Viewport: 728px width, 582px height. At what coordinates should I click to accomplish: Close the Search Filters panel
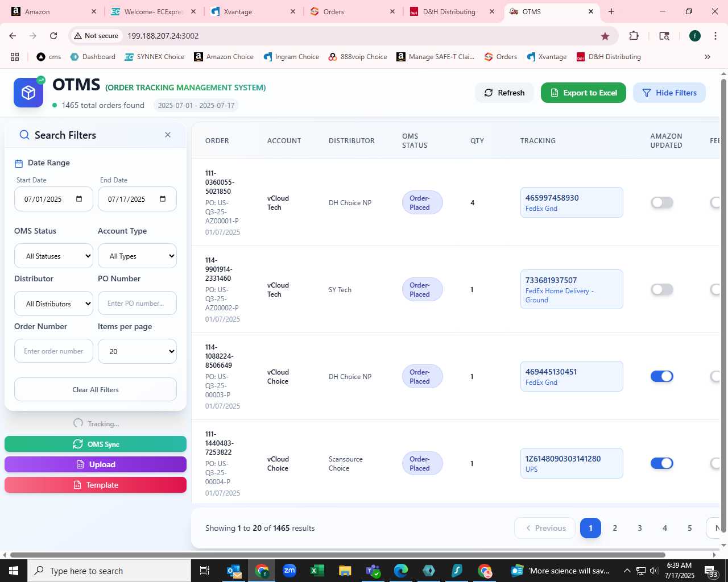coord(168,135)
